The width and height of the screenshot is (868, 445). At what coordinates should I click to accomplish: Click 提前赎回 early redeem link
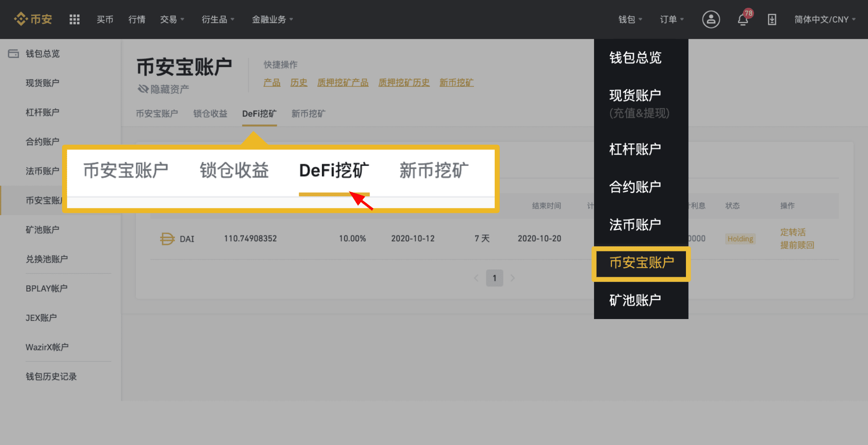point(797,245)
